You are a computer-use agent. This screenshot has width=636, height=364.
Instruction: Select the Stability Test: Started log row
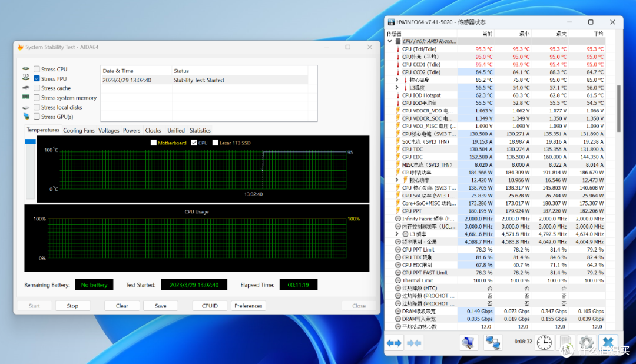[x=204, y=80]
